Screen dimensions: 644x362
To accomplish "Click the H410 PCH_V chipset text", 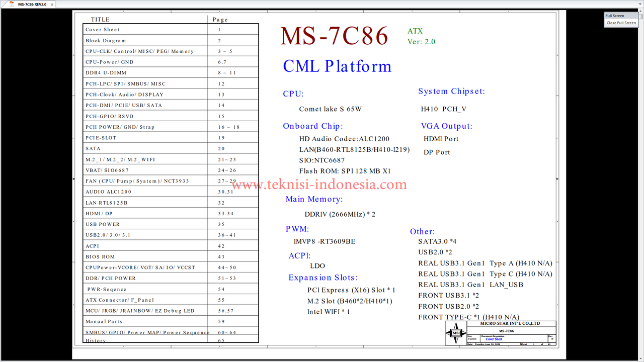I will pyautogui.click(x=444, y=109).
